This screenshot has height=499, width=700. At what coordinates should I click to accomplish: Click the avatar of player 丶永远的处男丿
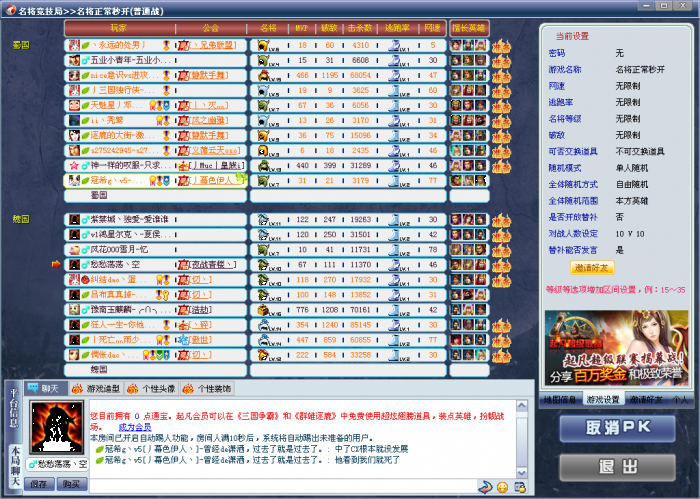(x=75, y=45)
